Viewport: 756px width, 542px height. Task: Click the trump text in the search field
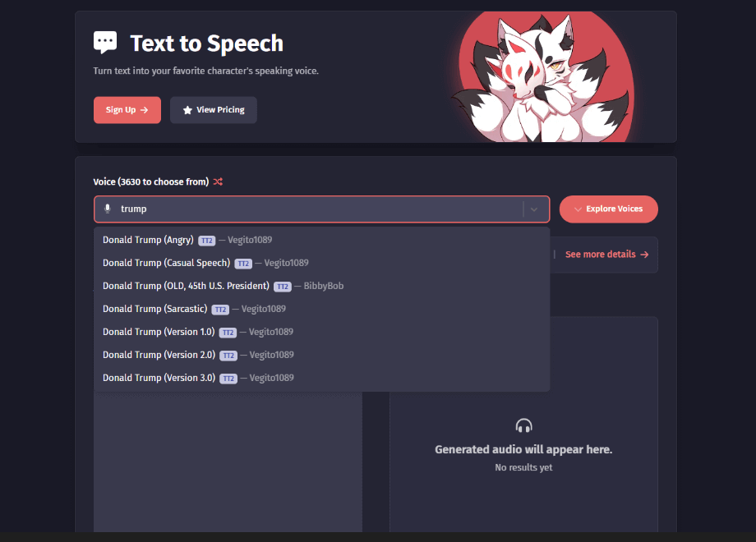[134, 209]
